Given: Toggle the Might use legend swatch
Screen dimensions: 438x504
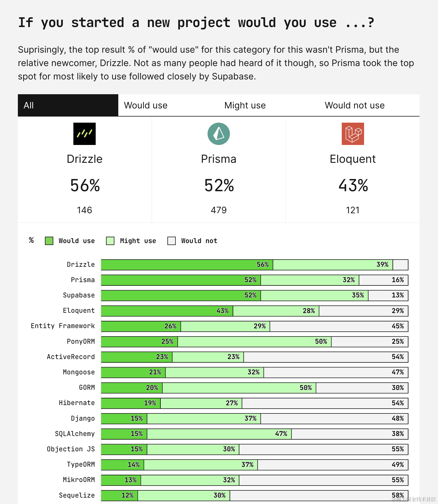Looking at the screenshot, I should tap(110, 241).
